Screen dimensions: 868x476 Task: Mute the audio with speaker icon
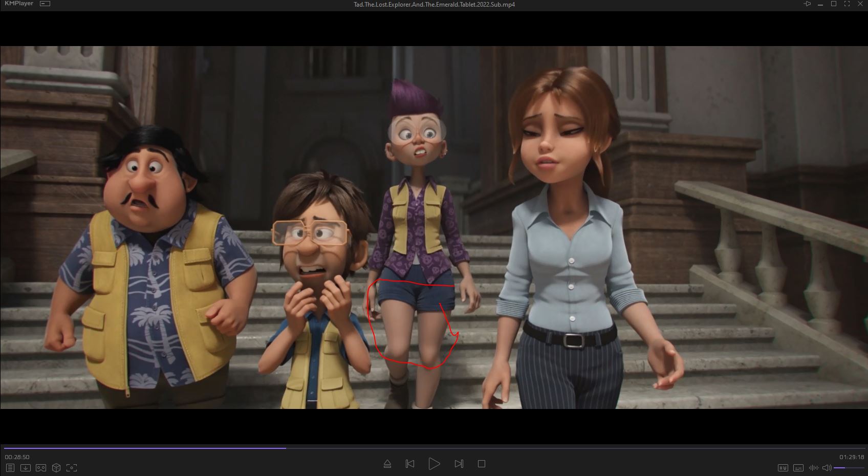pos(827,468)
